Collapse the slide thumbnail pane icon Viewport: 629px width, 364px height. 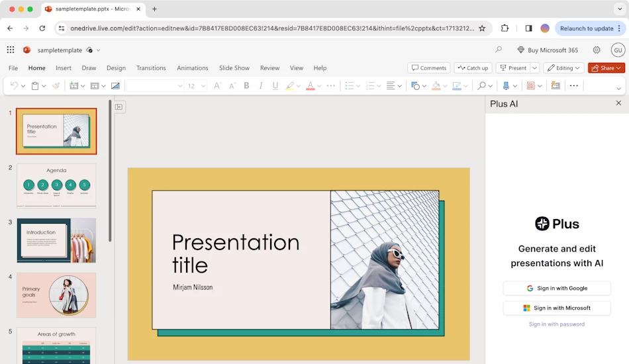click(119, 107)
